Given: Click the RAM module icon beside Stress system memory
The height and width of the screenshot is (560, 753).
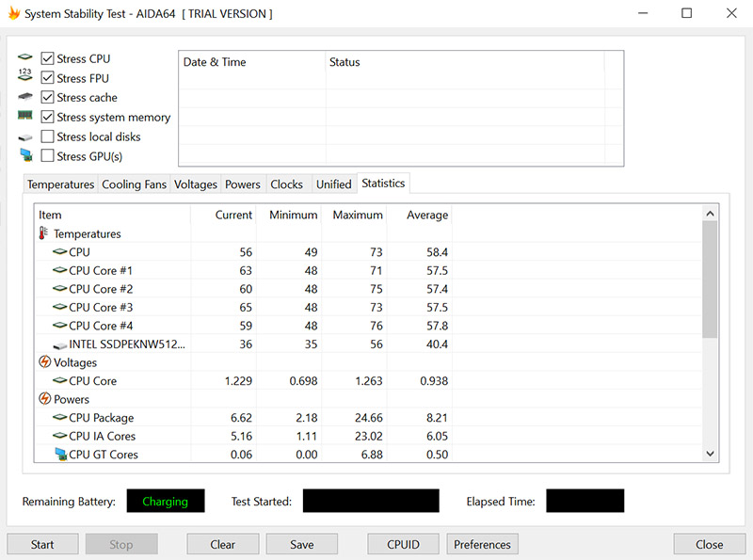Looking at the screenshot, I should click(25, 115).
